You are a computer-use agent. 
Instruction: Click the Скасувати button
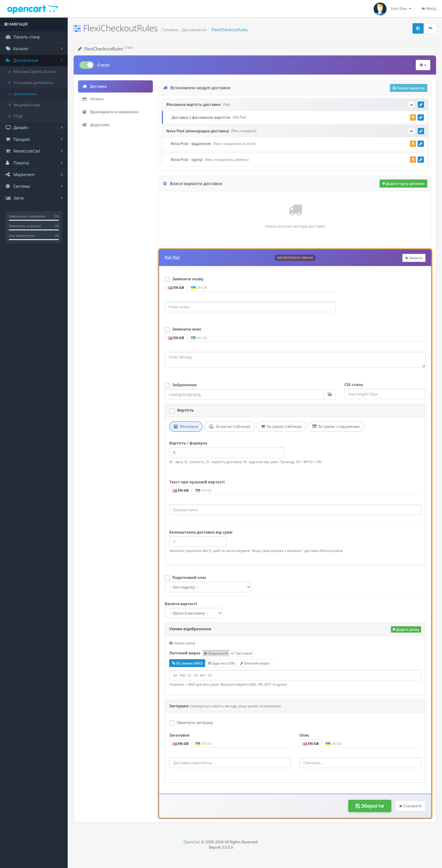click(410, 806)
